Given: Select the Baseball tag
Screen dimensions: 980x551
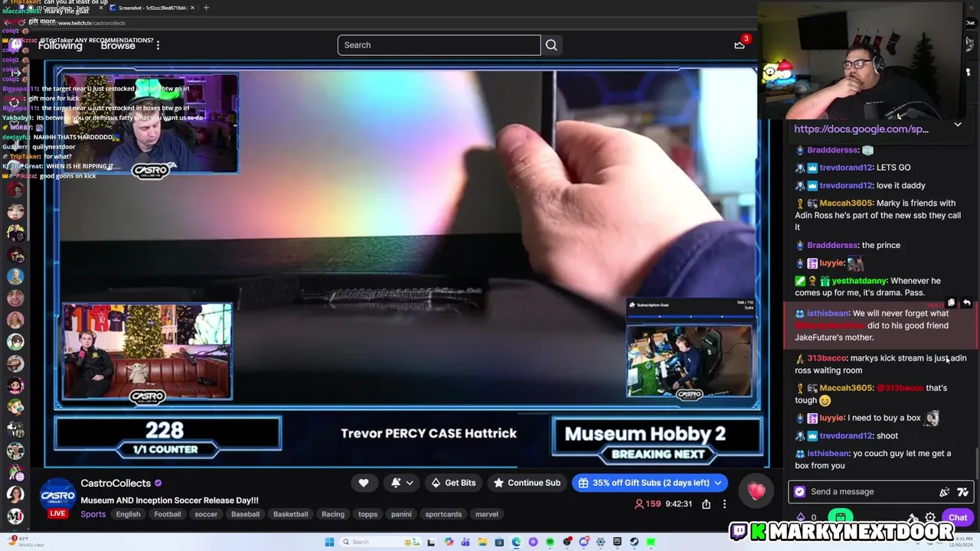Looking at the screenshot, I should coord(246,514).
